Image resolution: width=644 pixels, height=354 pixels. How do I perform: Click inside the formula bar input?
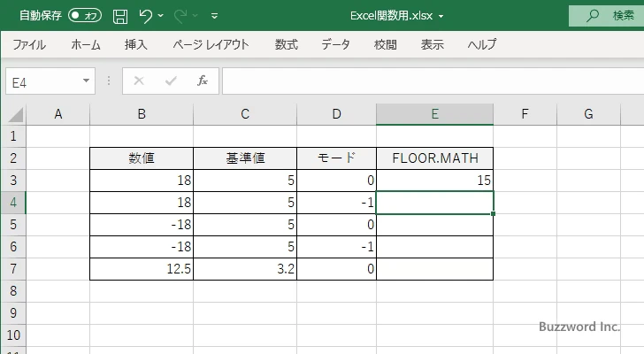coord(433,81)
